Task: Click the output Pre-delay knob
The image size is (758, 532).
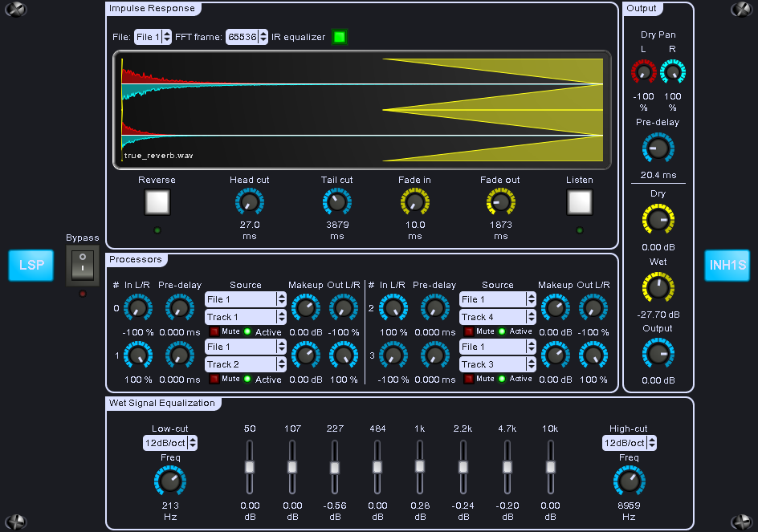Action: coord(658,148)
